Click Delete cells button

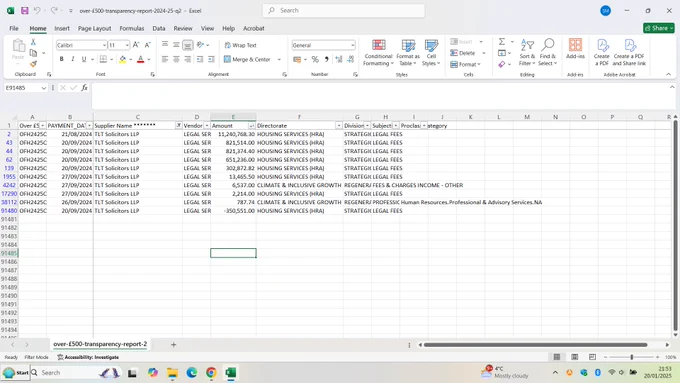463,53
